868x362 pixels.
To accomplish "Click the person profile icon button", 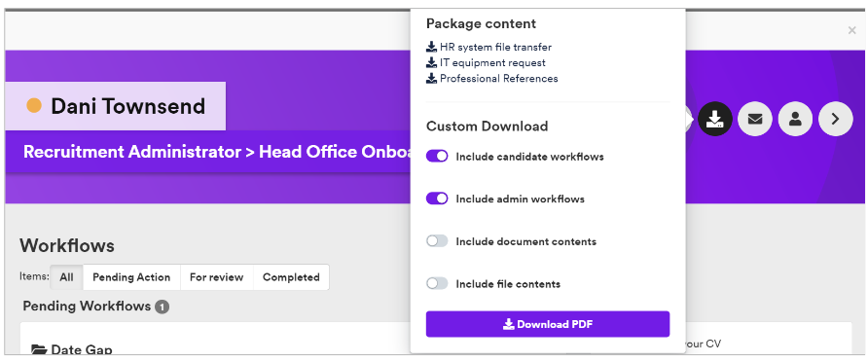I will (x=795, y=119).
